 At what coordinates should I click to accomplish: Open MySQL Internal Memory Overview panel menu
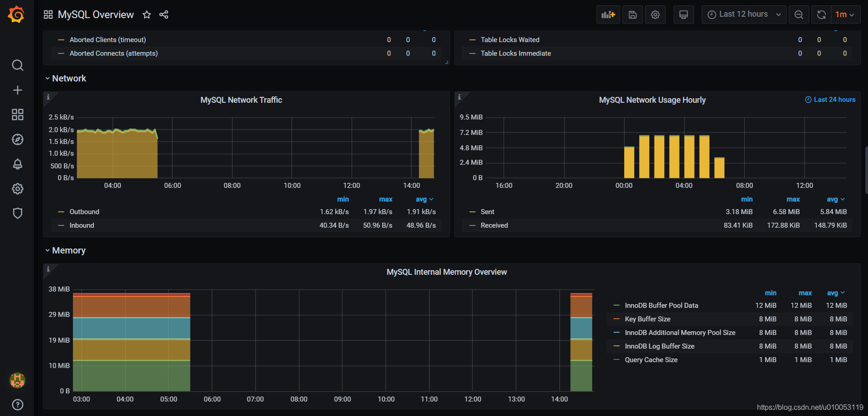(x=447, y=272)
